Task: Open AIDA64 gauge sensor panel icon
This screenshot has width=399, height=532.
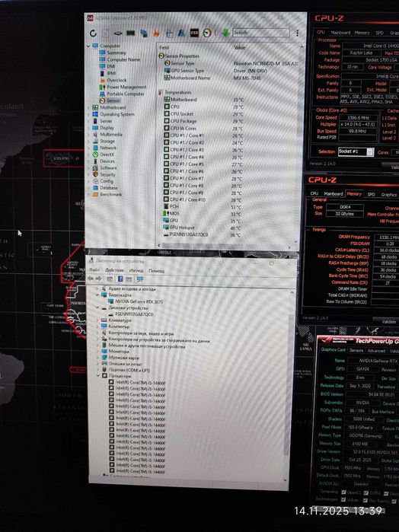Action: tap(207, 33)
